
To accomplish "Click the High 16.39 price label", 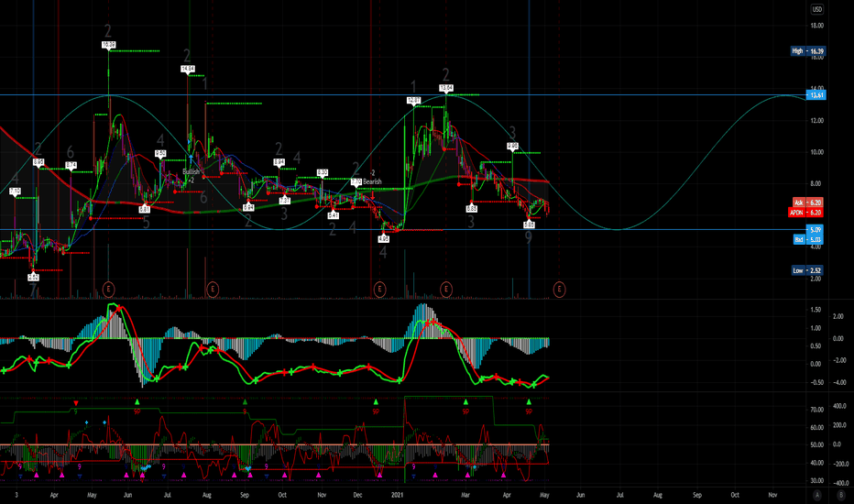I will pyautogui.click(x=808, y=51).
